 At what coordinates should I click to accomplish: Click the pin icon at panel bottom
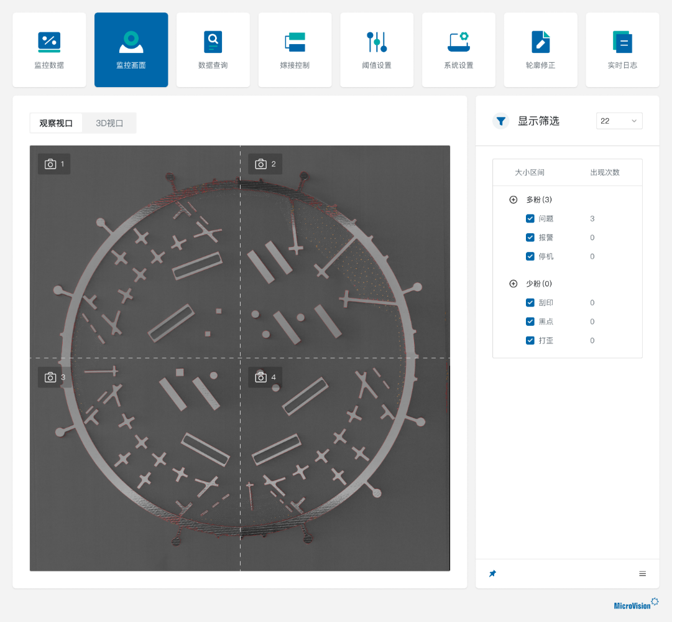(x=492, y=574)
